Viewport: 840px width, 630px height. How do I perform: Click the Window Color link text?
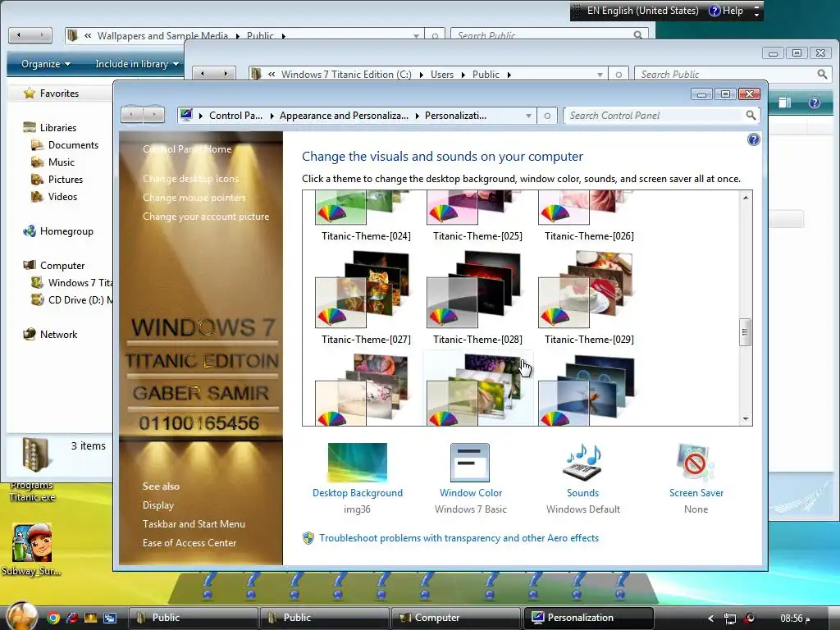click(x=471, y=493)
